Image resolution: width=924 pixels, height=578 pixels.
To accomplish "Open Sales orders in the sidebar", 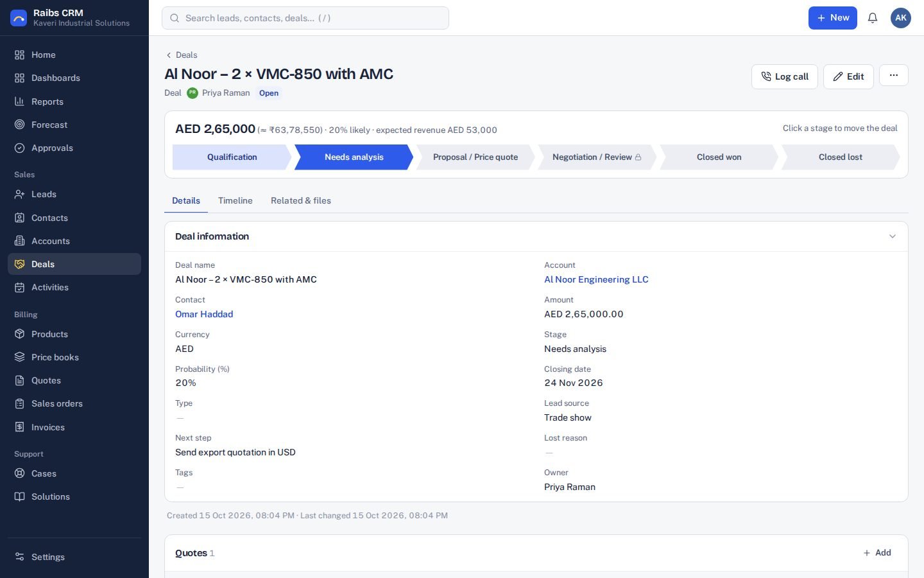I will coord(74,403).
